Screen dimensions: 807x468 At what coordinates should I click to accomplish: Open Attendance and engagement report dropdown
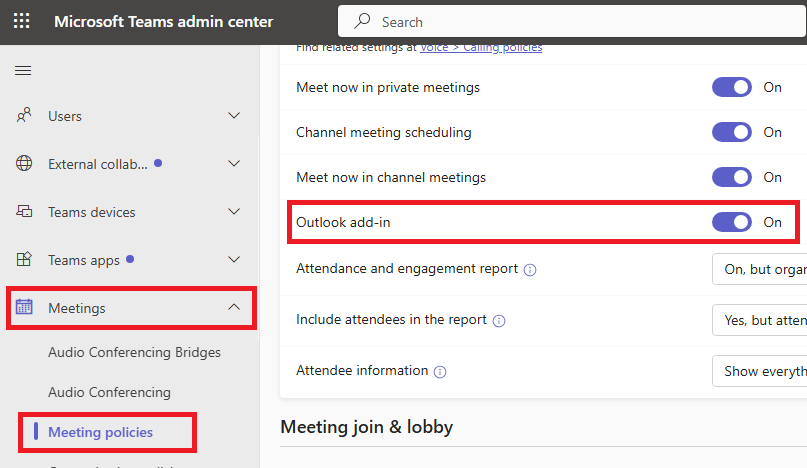pyautogui.click(x=760, y=269)
